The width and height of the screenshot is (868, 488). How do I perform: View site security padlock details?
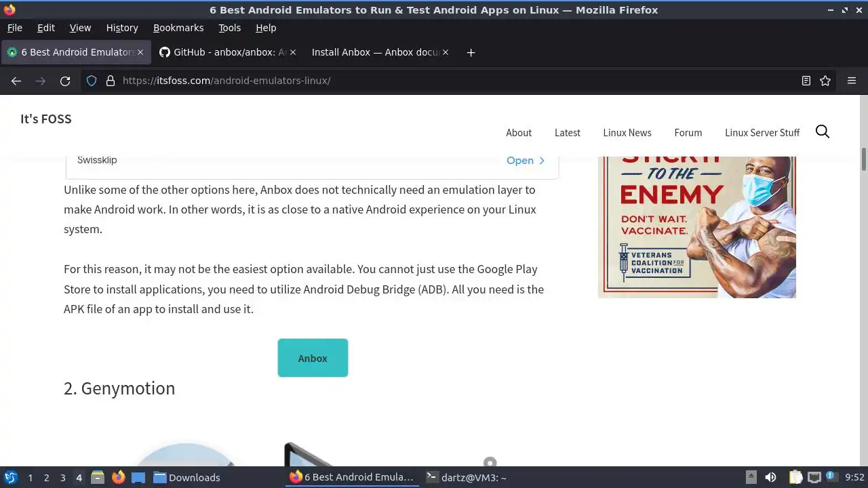pyautogui.click(x=111, y=81)
